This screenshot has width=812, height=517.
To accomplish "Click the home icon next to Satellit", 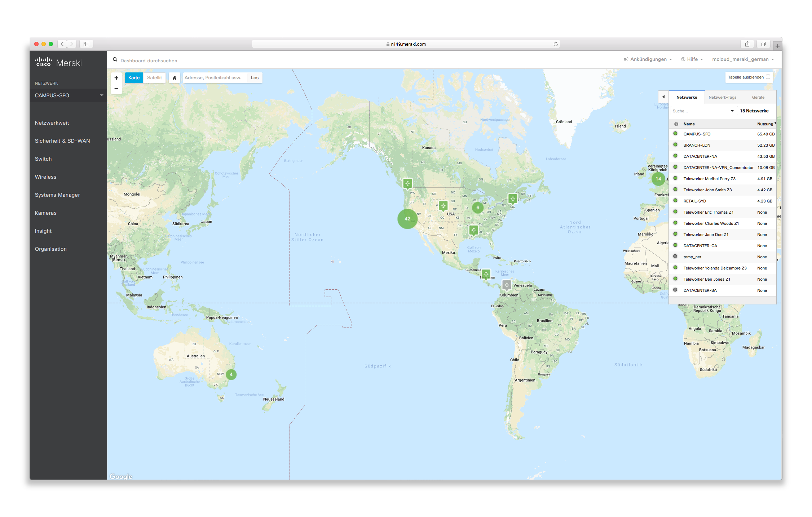I will point(174,78).
